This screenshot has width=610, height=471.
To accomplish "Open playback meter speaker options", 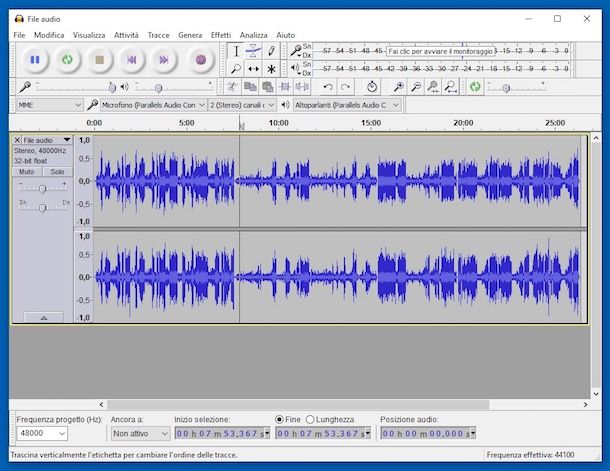I will coord(296,68).
